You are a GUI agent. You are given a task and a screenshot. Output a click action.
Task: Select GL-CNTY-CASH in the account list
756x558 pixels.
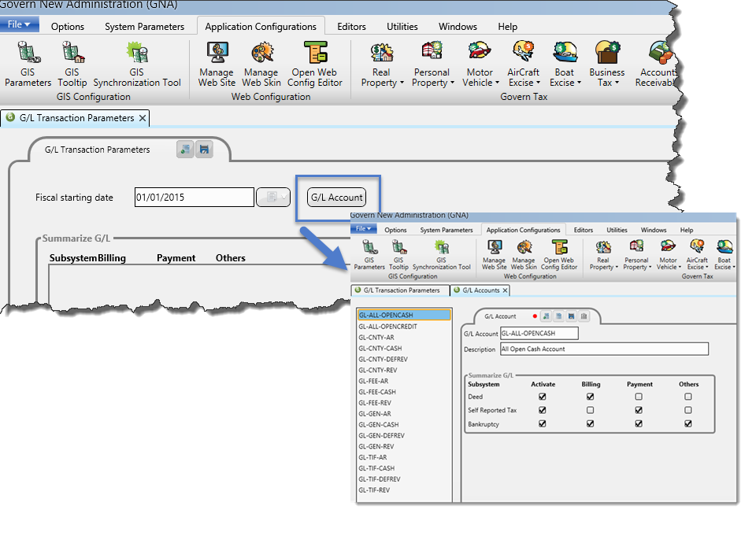(380, 348)
